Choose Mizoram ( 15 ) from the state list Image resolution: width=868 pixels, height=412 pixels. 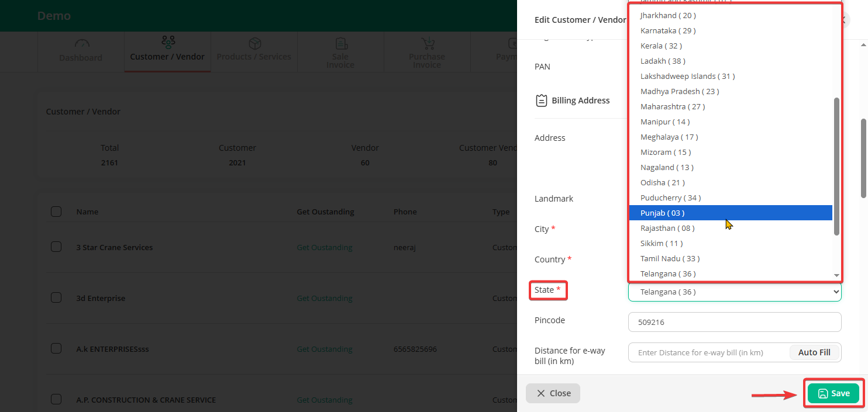point(731,152)
